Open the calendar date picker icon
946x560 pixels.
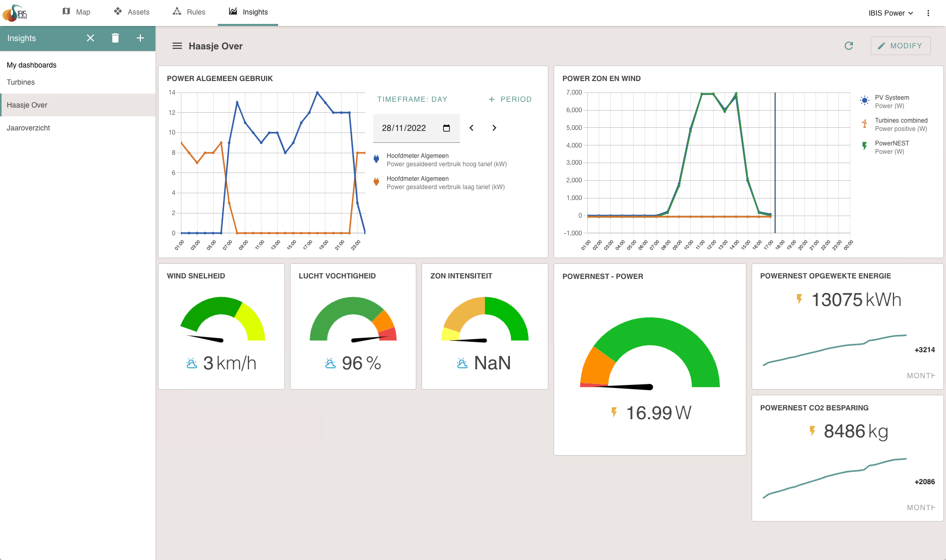tap(446, 128)
